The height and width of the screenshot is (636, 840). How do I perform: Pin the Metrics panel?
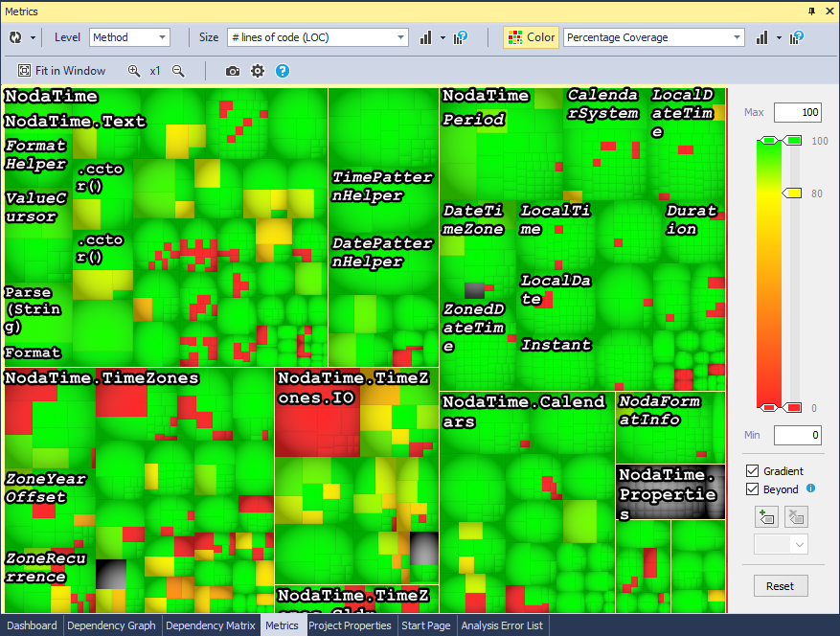point(811,11)
